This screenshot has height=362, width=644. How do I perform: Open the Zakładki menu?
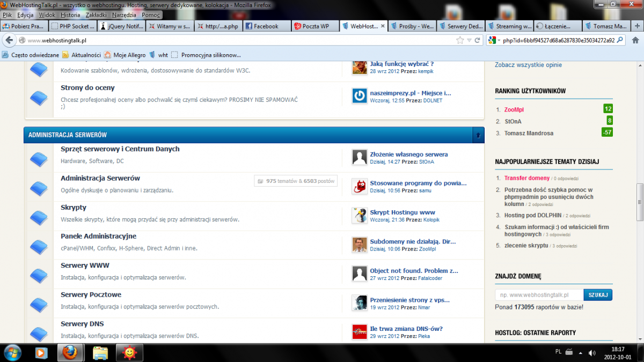coord(97,15)
